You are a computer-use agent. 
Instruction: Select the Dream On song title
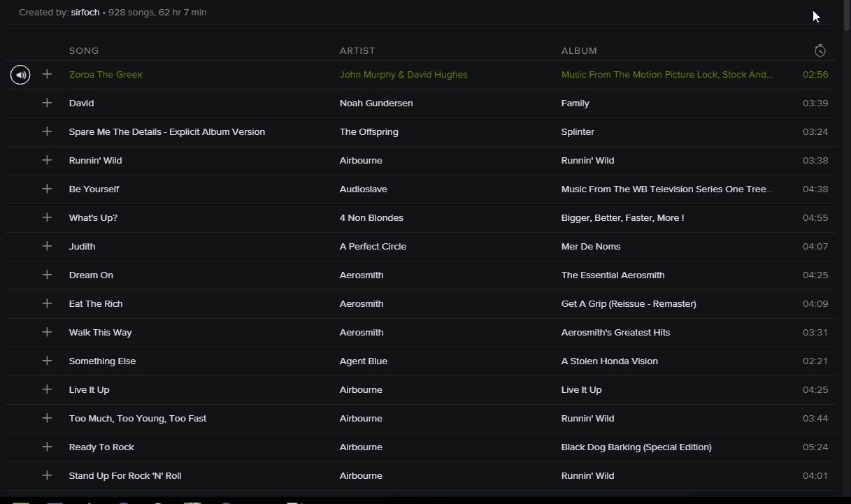[x=91, y=275]
